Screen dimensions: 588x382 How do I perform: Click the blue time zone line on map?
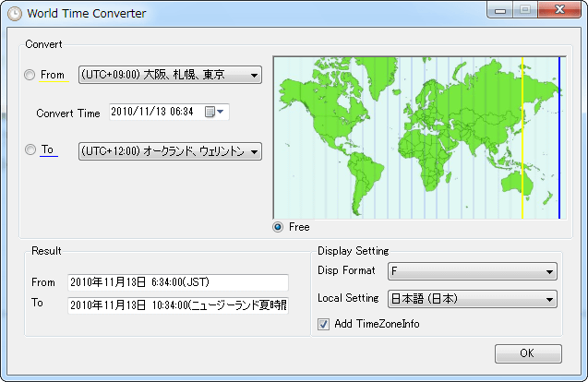559,138
